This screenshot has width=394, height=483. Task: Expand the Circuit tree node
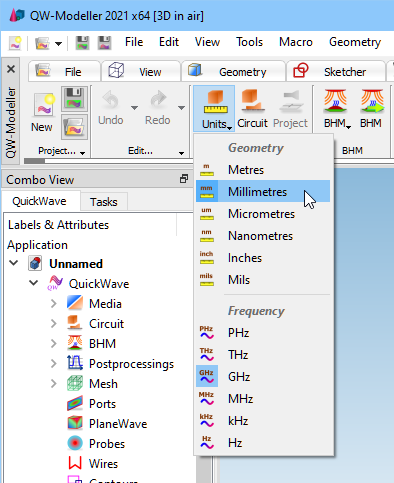click(x=54, y=323)
